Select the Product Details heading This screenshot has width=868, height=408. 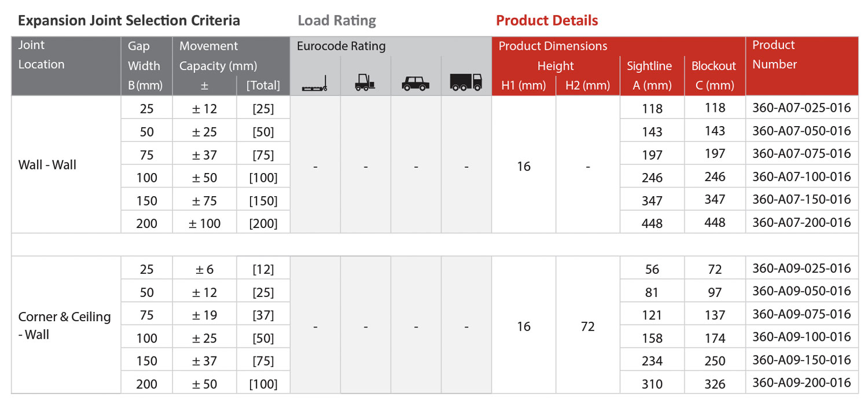click(547, 21)
